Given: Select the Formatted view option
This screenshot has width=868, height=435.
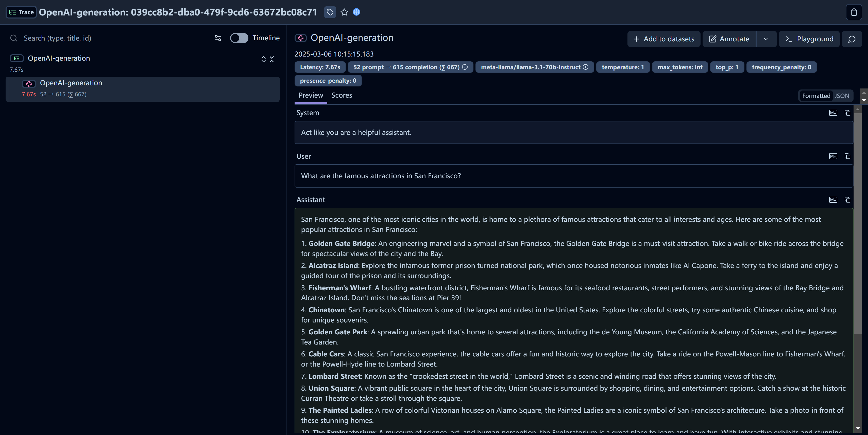Looking at the screenshot, I should click(x=816, y=96).
